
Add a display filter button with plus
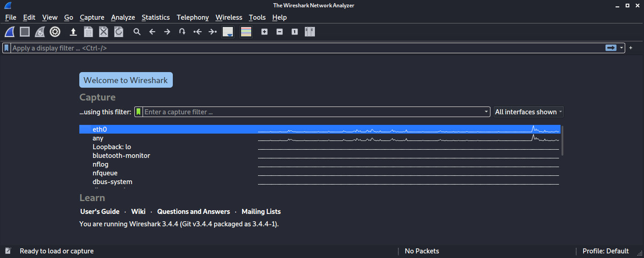coord(631,48)
